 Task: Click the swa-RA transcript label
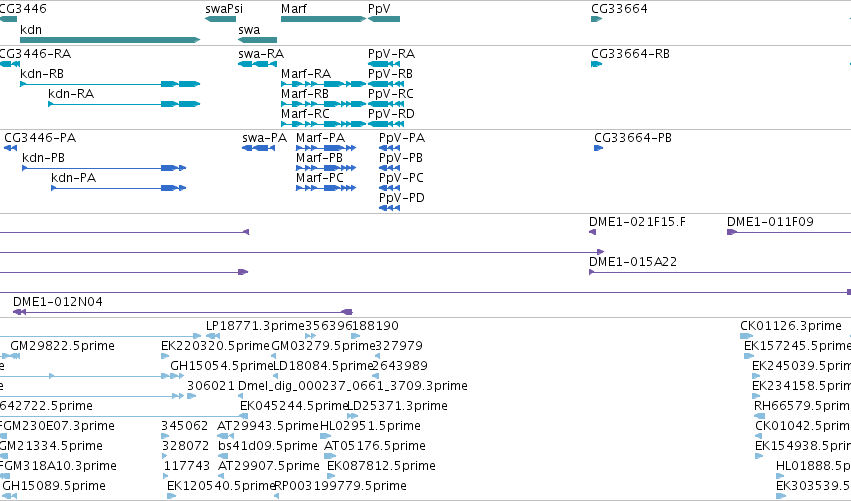(261, 54)
